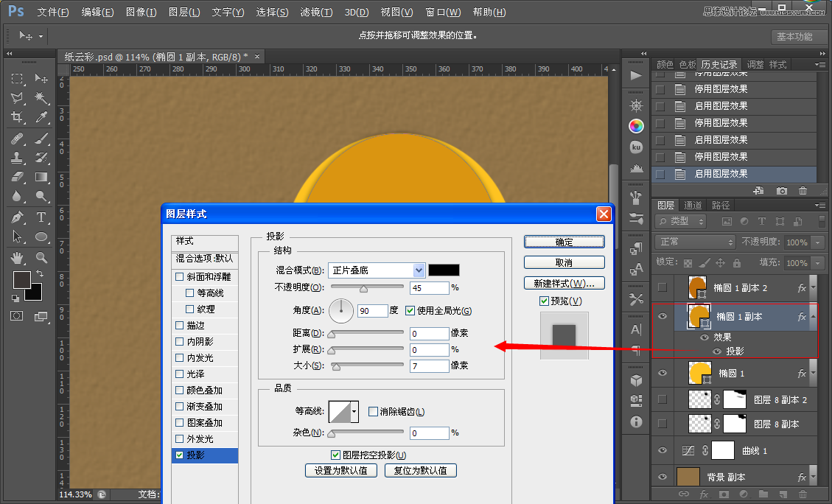
Task: Select the Ellipse shape tool
Action: point(41,237)
